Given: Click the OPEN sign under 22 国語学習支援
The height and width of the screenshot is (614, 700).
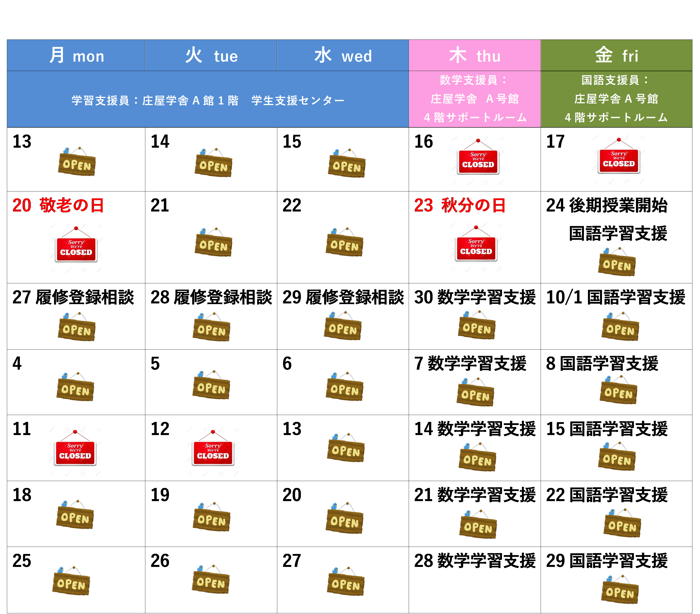Looking at the screenshot, I should point(622,522).
